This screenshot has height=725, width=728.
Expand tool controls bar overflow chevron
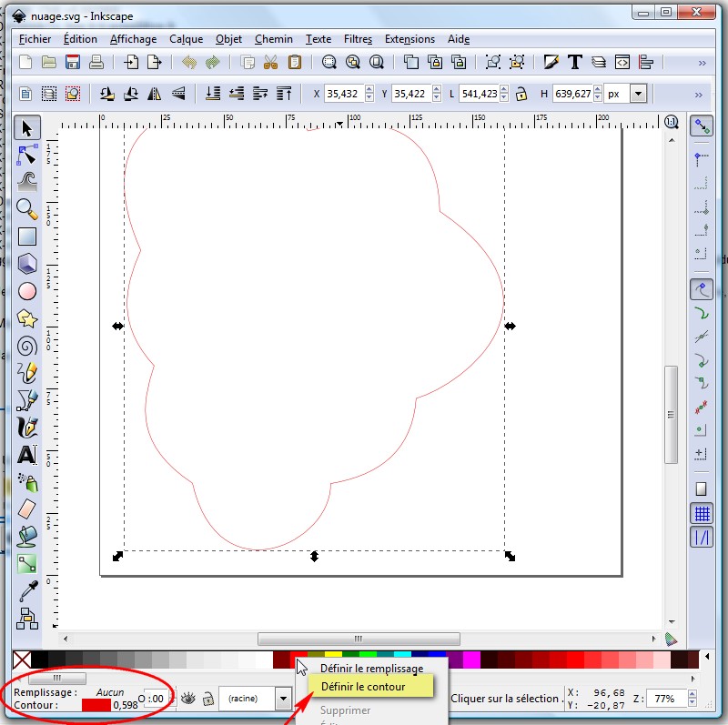(x=698, y=96)
